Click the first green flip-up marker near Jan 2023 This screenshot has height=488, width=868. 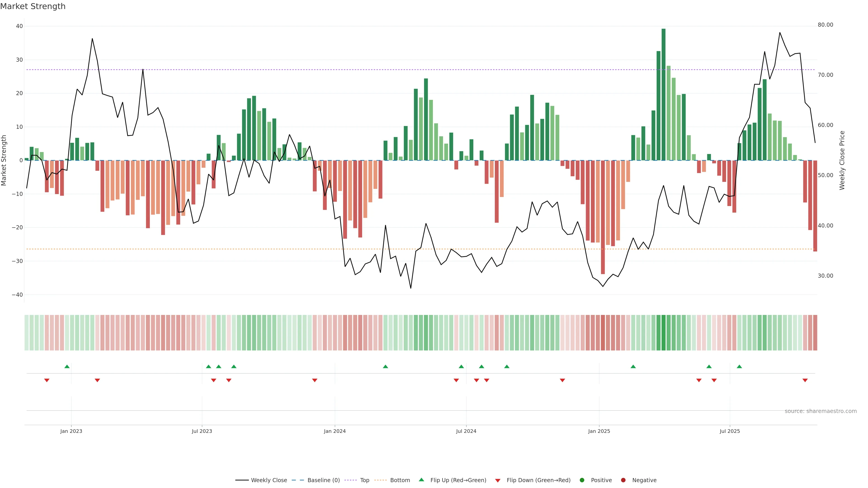coord(67,366)
